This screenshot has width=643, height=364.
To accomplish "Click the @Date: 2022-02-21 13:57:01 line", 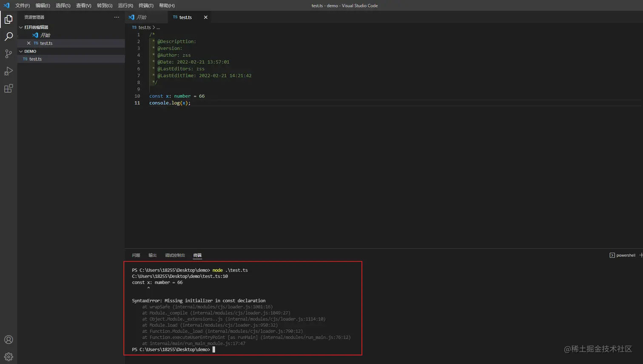I will coord(191,62).
